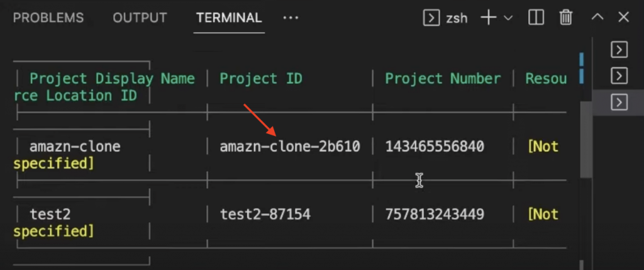
Task: Kill the terminal with the trash icon
Action: [566, 18]
